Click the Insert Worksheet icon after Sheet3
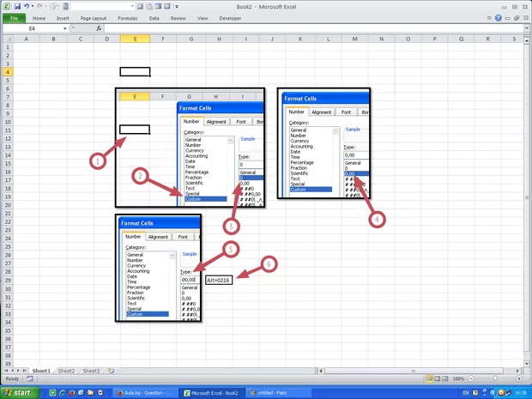 (x=110, y=371)
